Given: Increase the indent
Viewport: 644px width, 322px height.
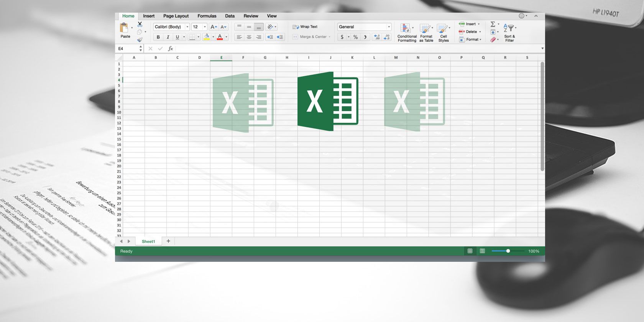Looking at the screenshot, I should tap(280, 37).
